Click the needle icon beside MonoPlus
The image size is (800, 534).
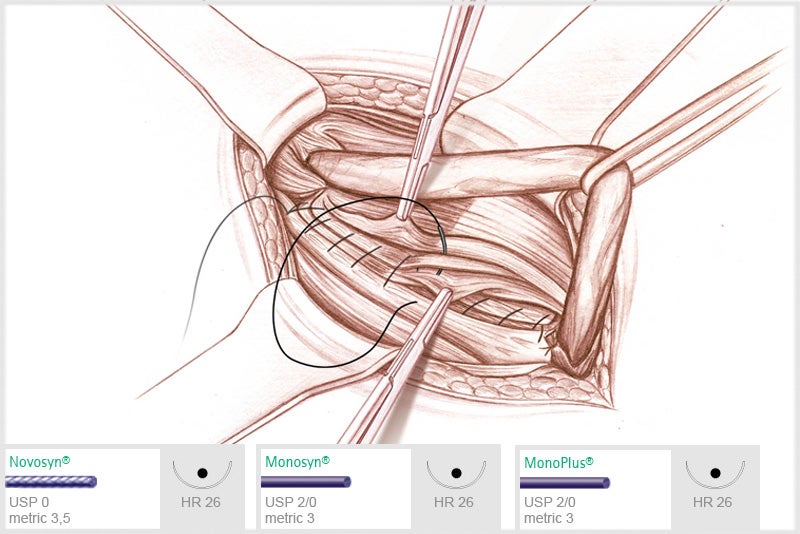pos(715,474)
